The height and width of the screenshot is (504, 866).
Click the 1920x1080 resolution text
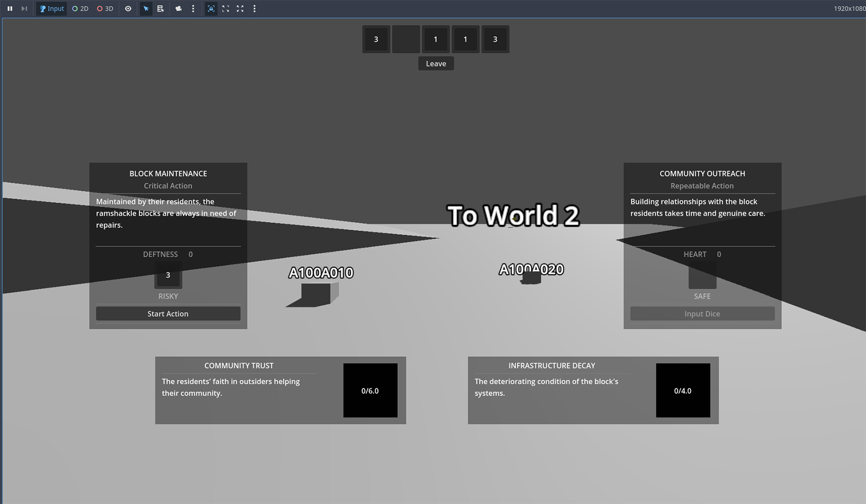tap(849, 9)
